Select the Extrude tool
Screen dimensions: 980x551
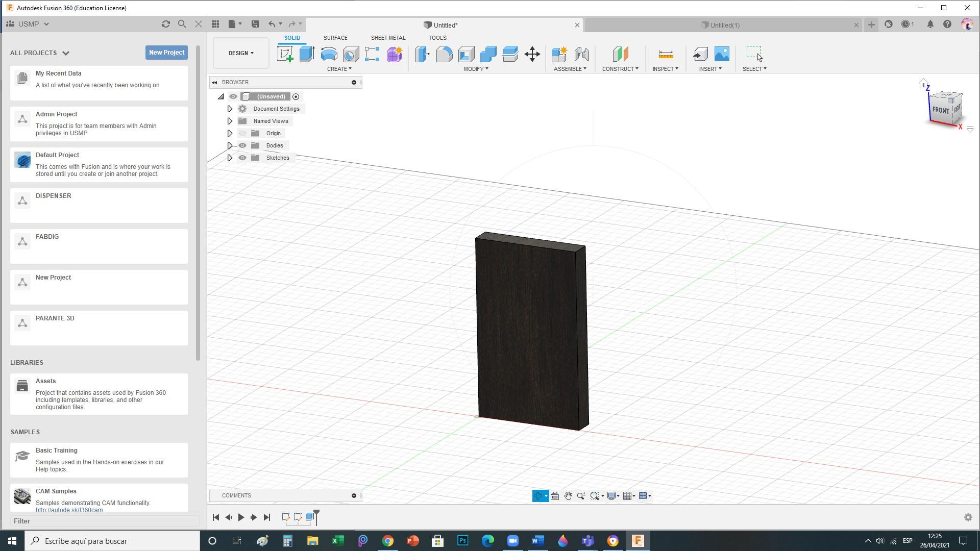point(307,54)
